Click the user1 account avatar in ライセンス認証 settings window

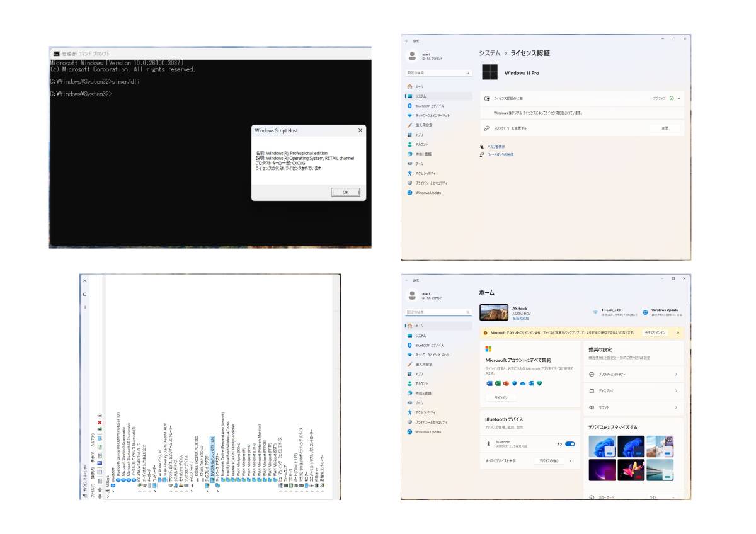(412, 56)
